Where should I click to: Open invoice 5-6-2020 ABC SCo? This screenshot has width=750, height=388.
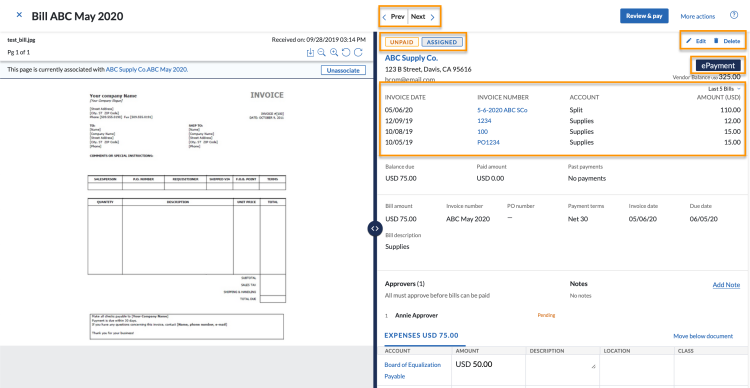(x=502, y=110)
